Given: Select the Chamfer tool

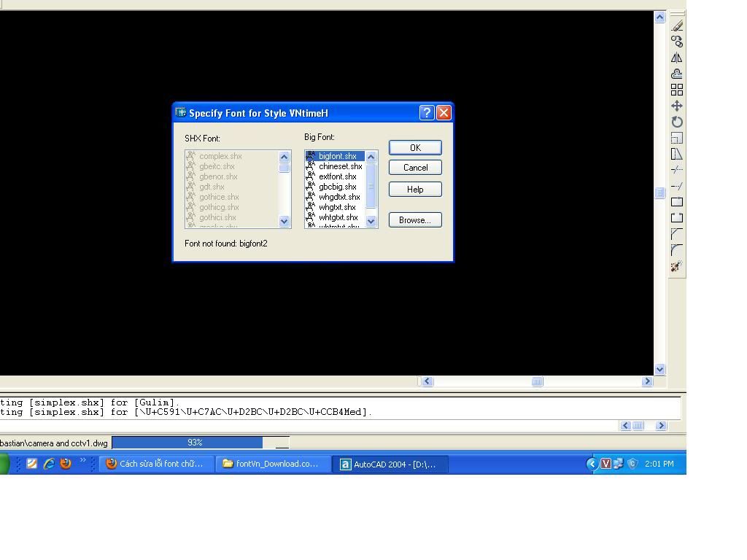Looking at the screenshot, I should [x=677, y=234].
